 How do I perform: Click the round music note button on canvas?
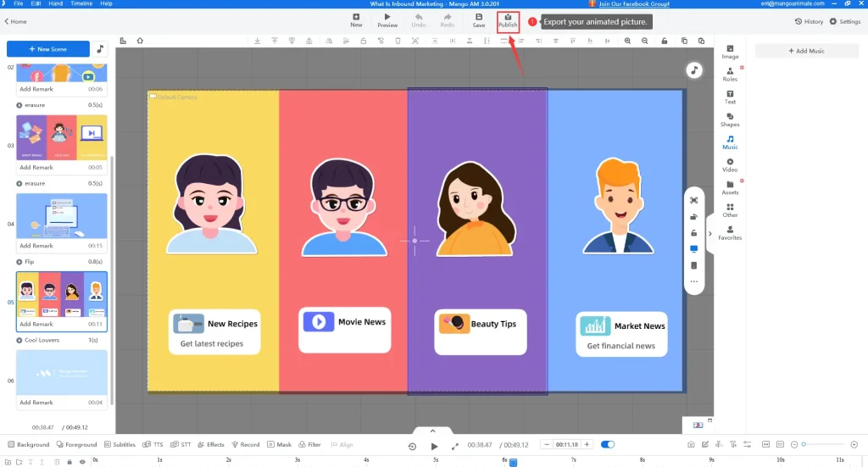coord(694,70)
